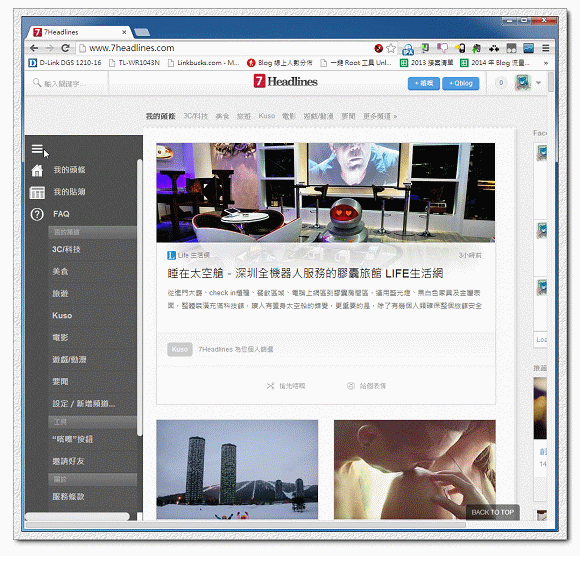This screenshot has width=580, height=566.
Task: Open 旅遊 channel in the sidebar
Action: click(x=60, y=294)
